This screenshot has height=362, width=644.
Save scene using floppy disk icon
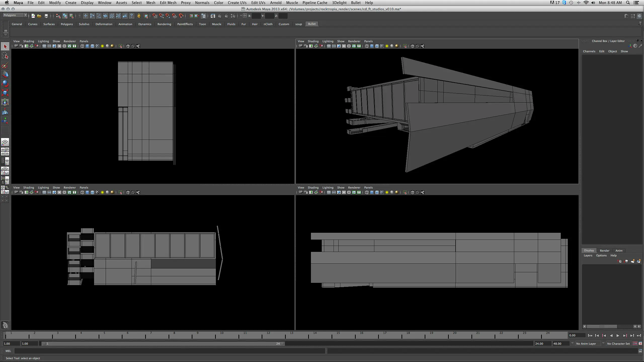point(46,16)
